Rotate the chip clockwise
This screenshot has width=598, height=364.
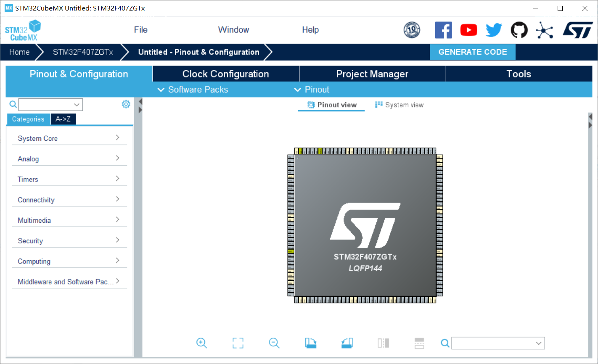tap(311, 343)
